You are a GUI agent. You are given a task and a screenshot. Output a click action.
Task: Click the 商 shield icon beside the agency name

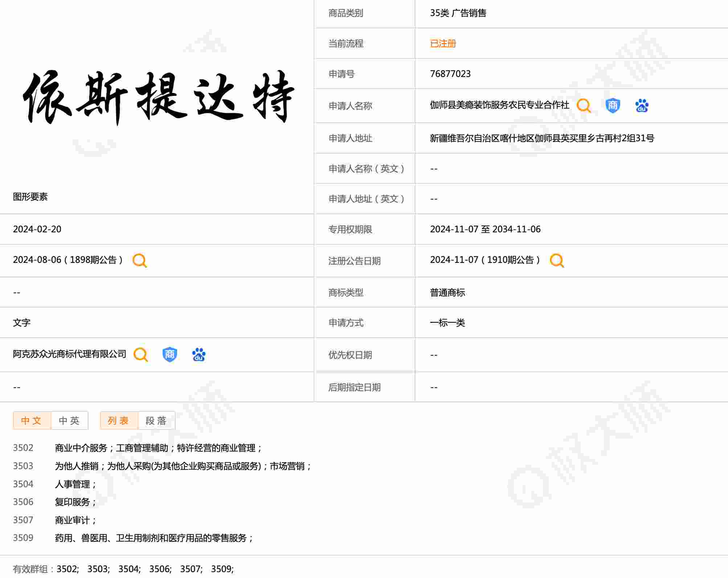pyautogui.click(x=169, y=354)
